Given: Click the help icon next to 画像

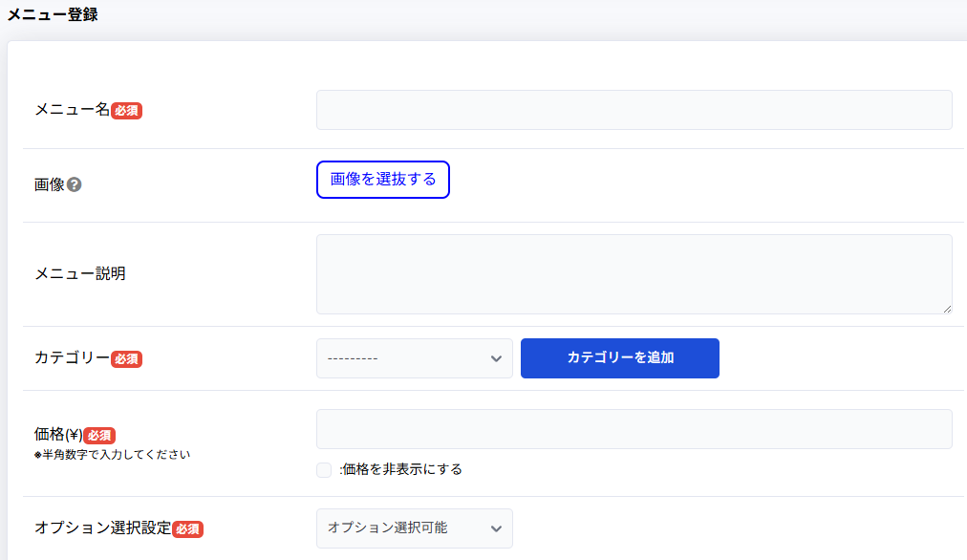Looking at the screenshot, I should (x=75, y=184).
